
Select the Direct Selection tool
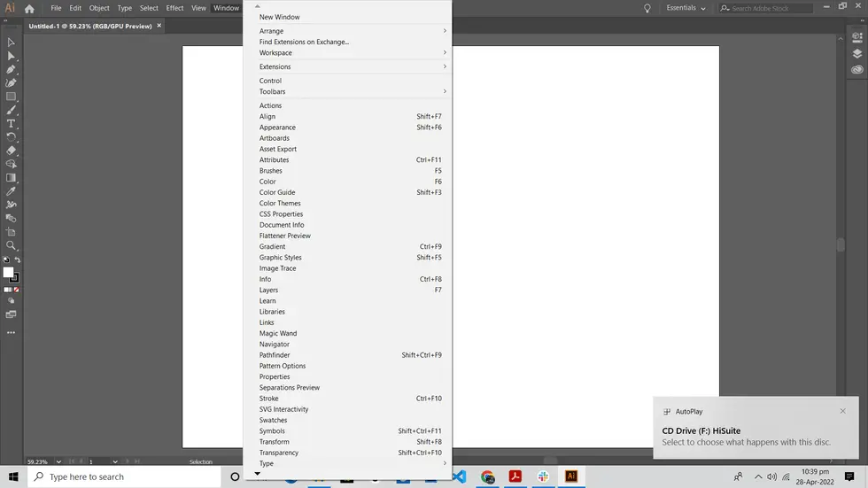11,56
